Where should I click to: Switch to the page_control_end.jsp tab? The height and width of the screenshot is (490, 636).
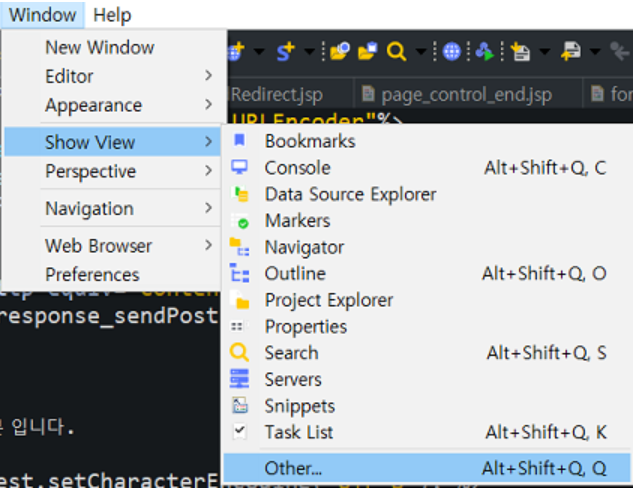click(466, 95)
